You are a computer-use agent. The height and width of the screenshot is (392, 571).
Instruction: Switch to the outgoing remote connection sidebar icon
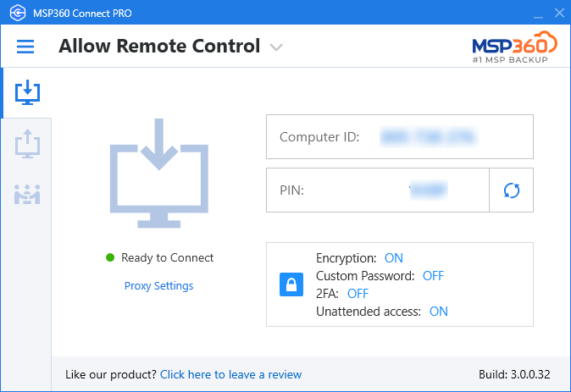pos(27,144)
